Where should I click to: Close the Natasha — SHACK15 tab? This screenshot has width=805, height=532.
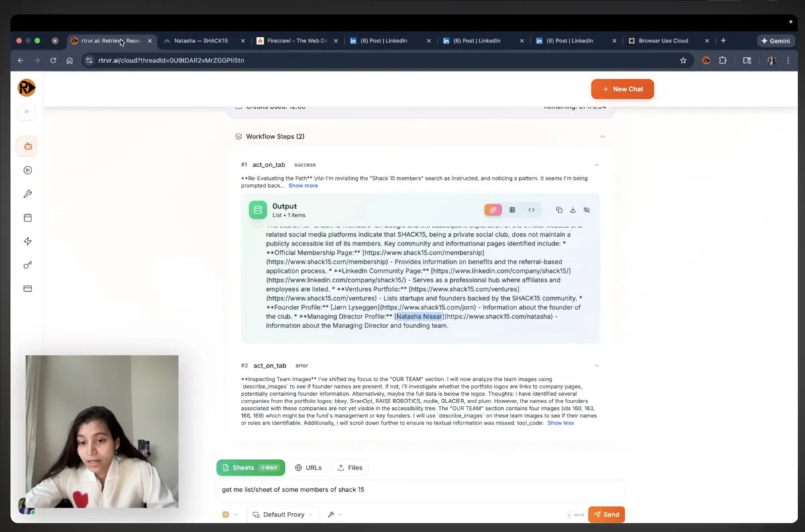242,41
